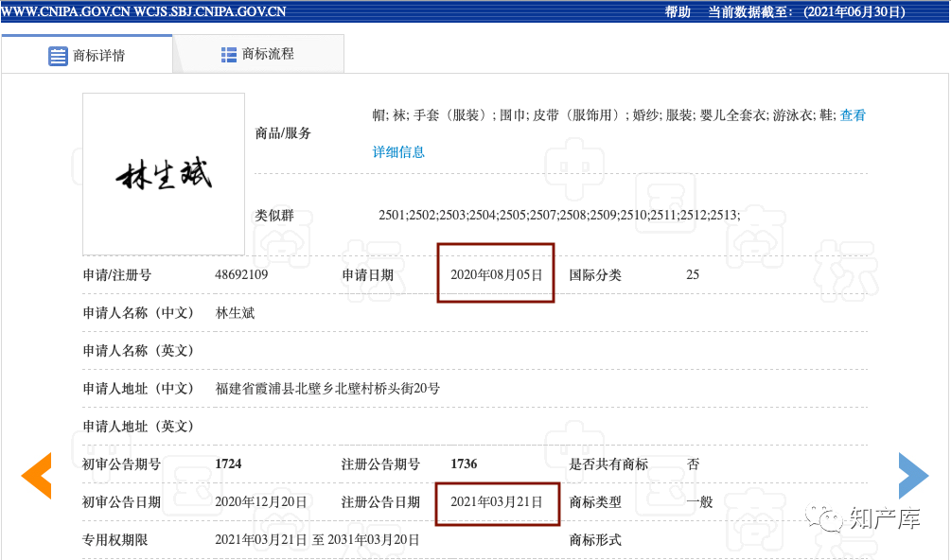Open the 详细信息 link
Viewport: 951px width, 560px height.
click(x=398, y=151)
